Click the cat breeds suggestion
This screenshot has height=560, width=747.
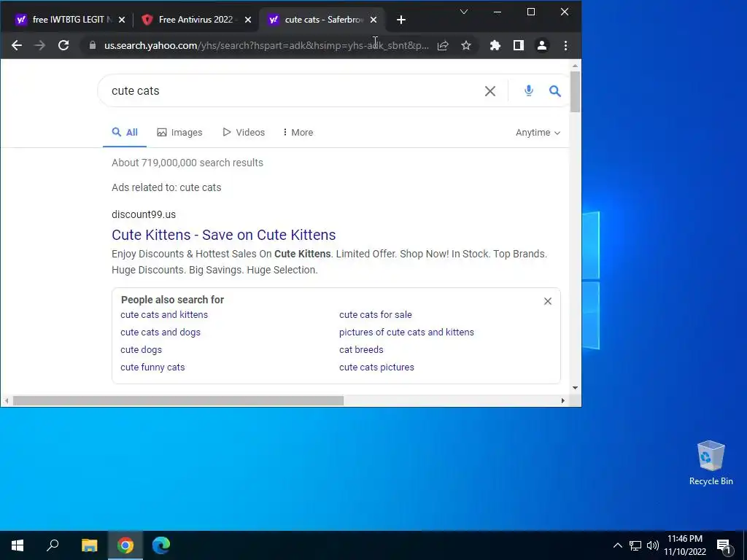click(x=361, y=349)
